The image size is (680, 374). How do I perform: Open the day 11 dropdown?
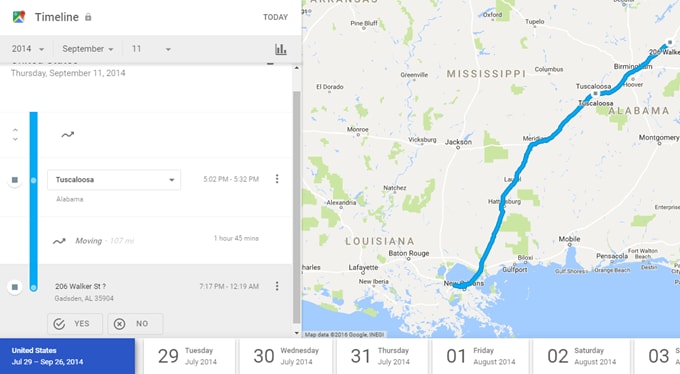click(151, 49)
